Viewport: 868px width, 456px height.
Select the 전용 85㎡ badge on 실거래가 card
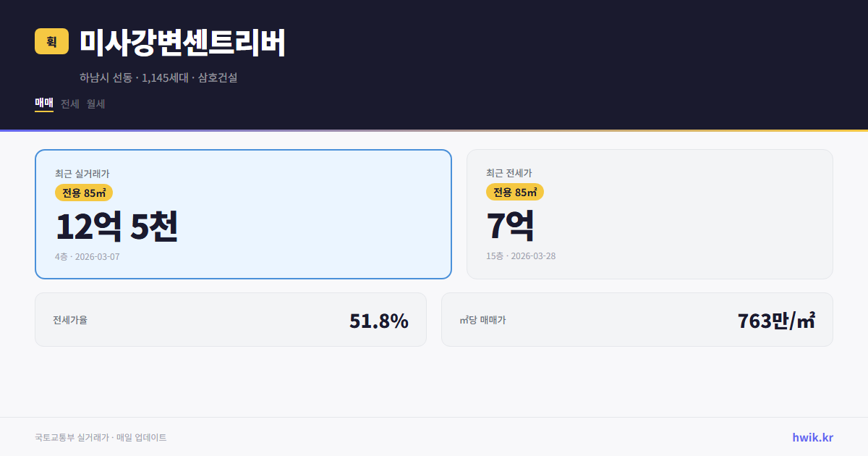point(82,193)
